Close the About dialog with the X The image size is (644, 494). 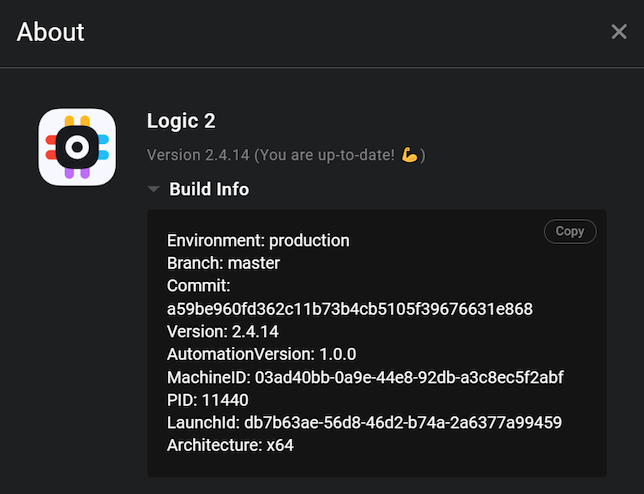coord(619,32)
